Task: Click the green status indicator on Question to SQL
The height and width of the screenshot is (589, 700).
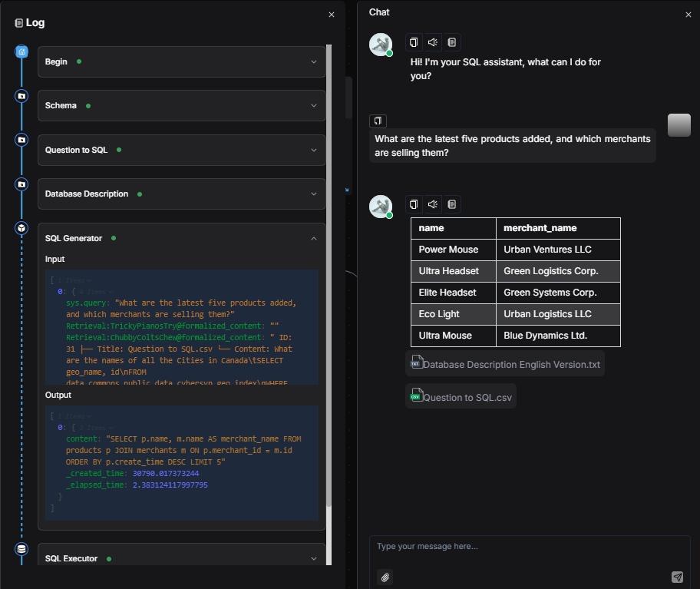Action: [x=119, y=151]
